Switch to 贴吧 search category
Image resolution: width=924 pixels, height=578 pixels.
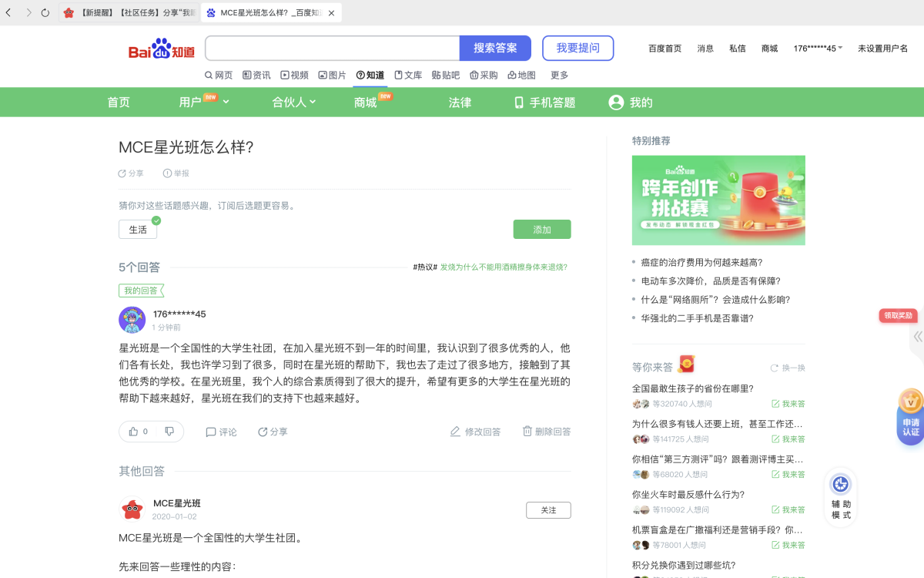(x=445, y=75)
